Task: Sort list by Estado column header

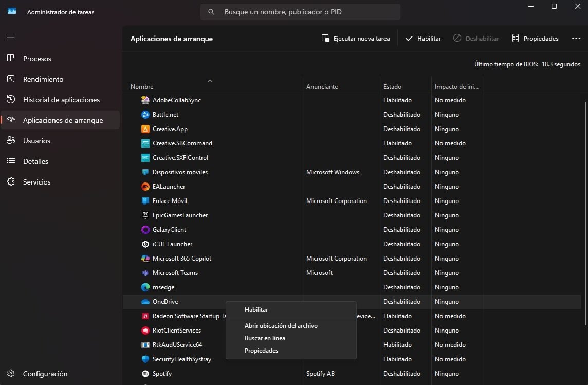Action: pos(393,87)
